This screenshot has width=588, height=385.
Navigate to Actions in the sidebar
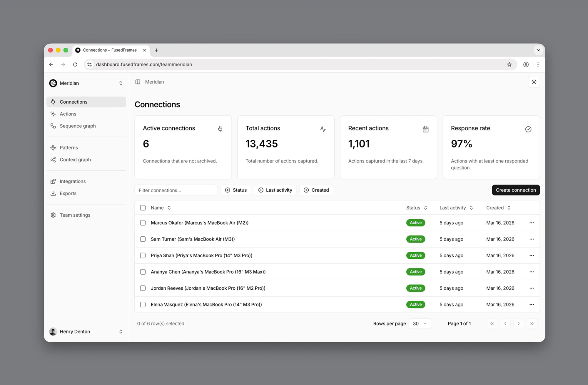pyautogui.click(x=68, y=114)
